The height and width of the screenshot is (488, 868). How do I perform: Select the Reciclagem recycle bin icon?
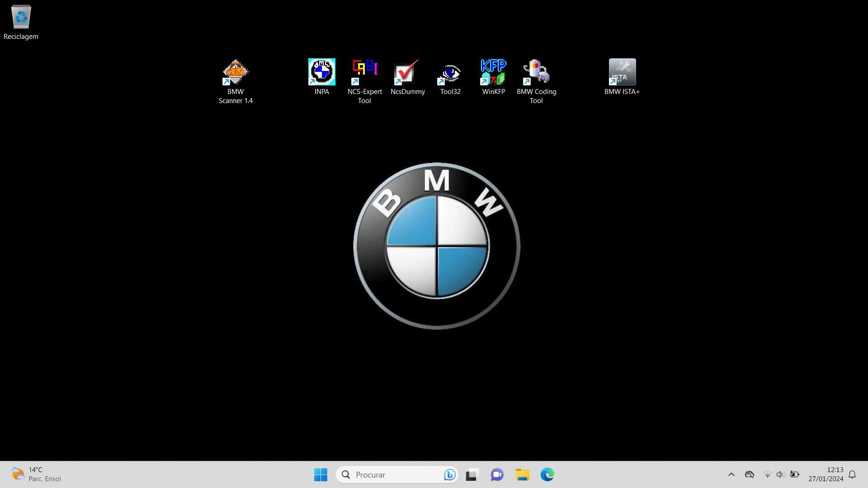tap(21, 23)
